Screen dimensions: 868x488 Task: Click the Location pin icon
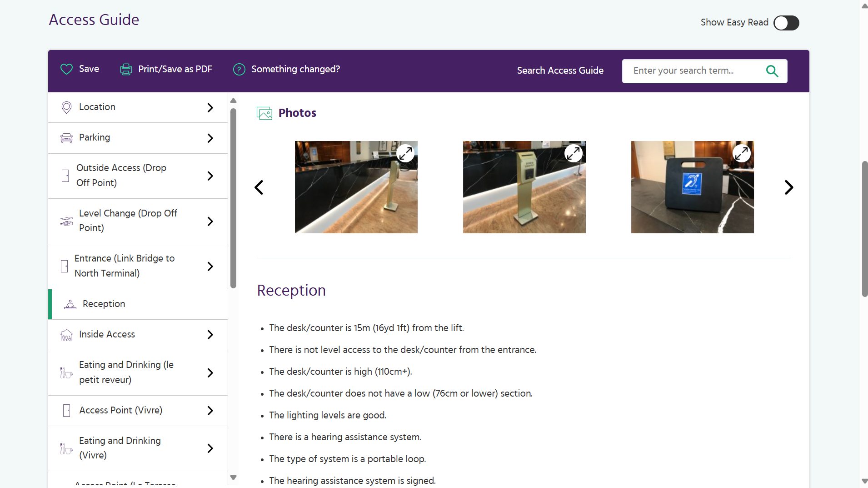click(66, 107)
